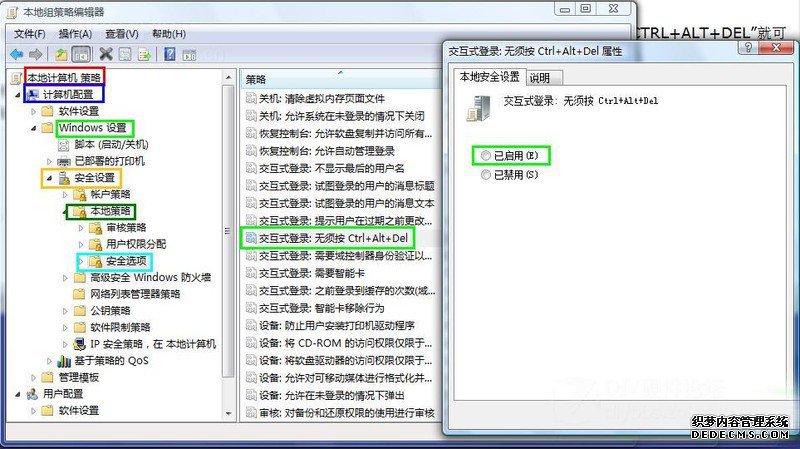Open the 操作(A) menu
800x449 pixels.
pos(75,34)
